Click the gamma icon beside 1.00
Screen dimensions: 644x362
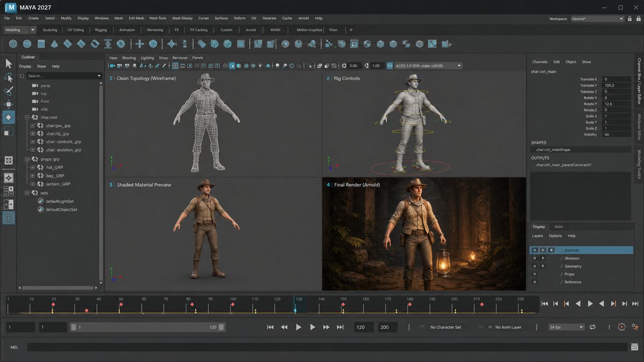click(x=366, y=66)
